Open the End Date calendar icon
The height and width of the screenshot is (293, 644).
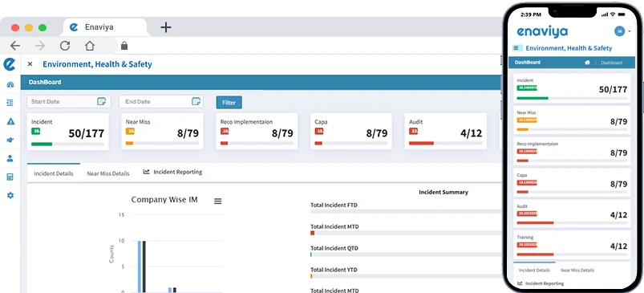point(196,101)
